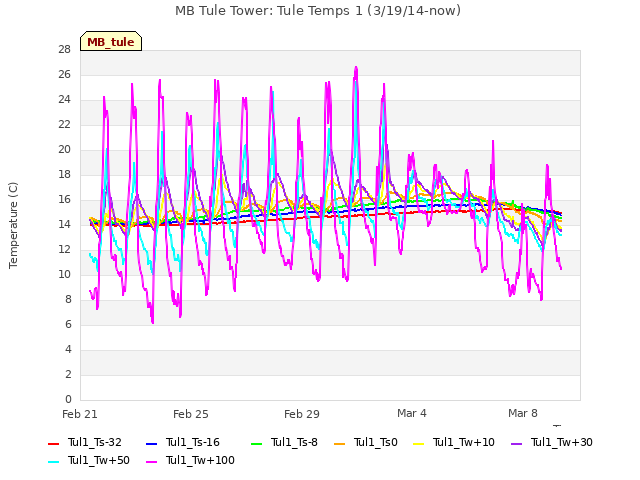Select the Tul1_Tw+10 legend label

[464, 442]
